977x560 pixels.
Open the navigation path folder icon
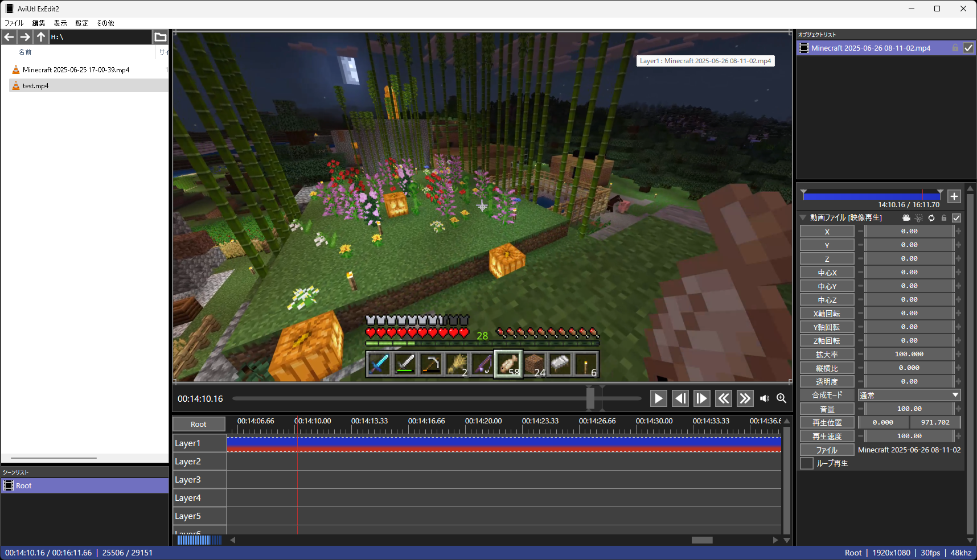pos(160,36)
